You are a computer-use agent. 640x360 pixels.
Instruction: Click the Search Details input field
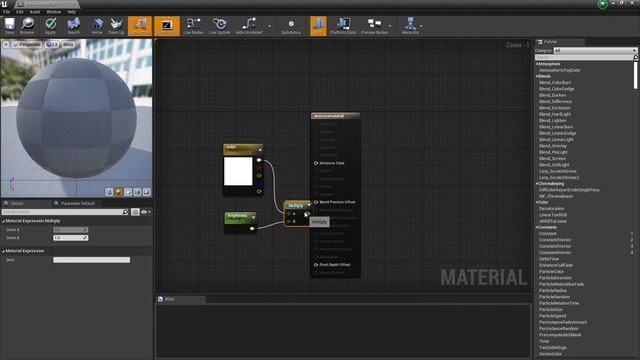click(65, 212)
